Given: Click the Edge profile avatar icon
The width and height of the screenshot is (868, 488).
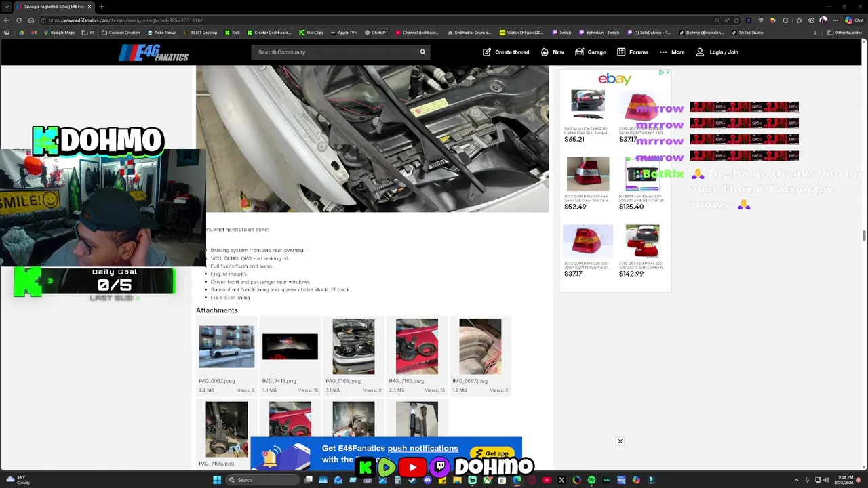Looking at the screenshot, I should pos(823,20).
